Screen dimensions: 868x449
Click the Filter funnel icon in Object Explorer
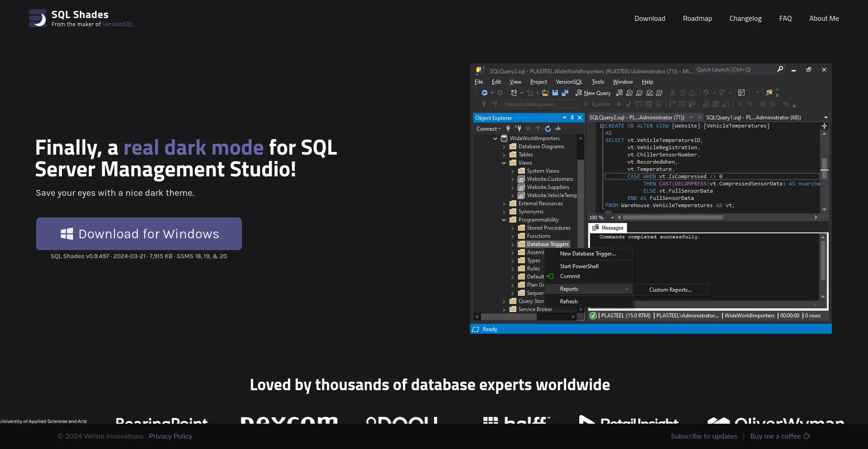[538, 129]
